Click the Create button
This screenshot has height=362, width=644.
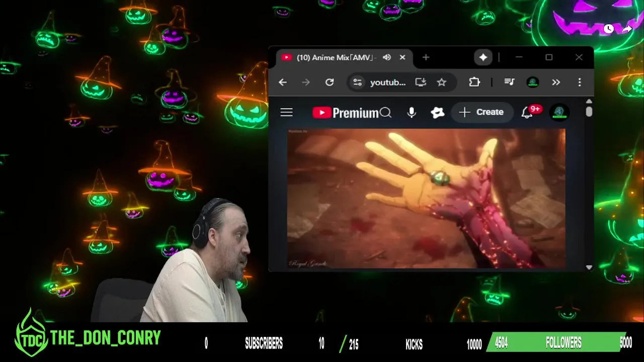[481, 112]
